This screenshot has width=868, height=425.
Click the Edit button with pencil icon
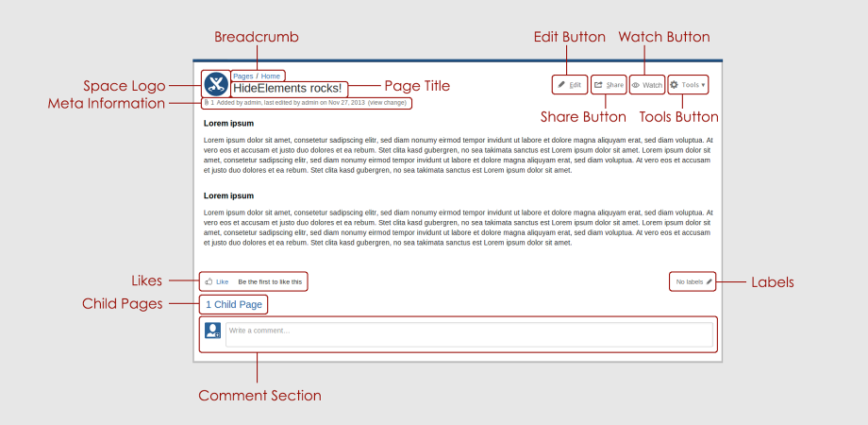[570, 85]
